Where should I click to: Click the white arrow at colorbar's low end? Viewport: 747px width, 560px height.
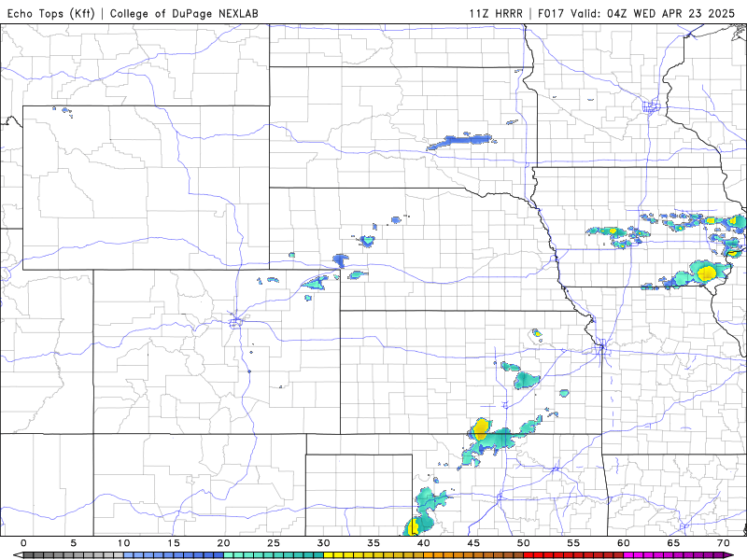click(x=19, y=555)
